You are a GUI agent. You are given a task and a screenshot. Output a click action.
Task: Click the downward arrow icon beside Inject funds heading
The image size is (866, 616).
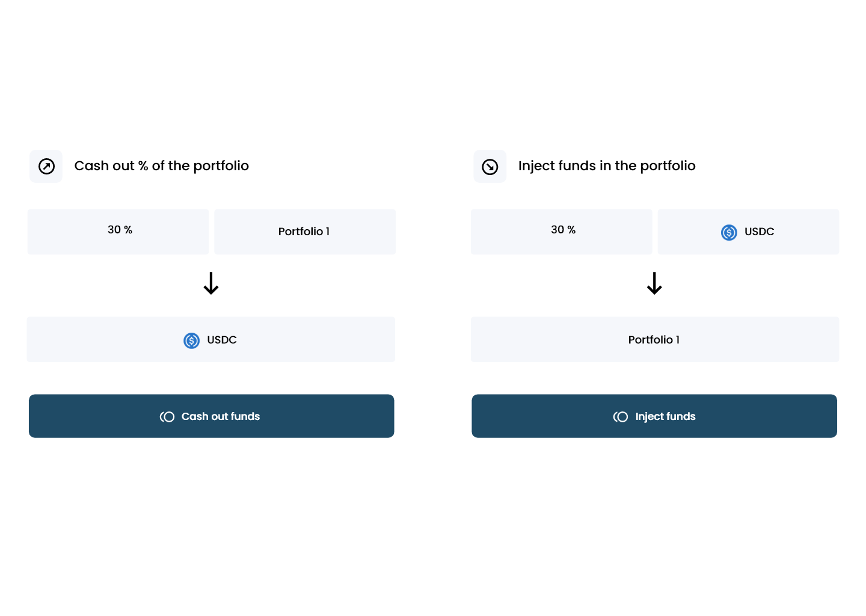[490, 166]
